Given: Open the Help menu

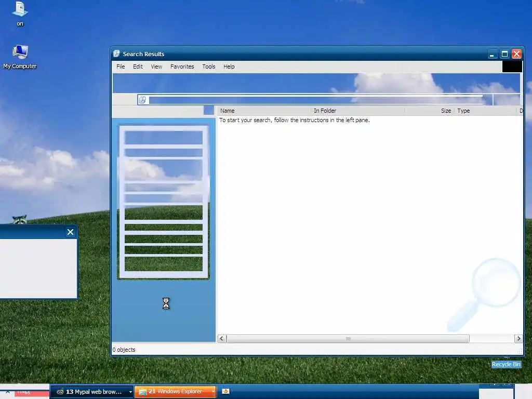Looking at the screenshot, I should 229,66.
